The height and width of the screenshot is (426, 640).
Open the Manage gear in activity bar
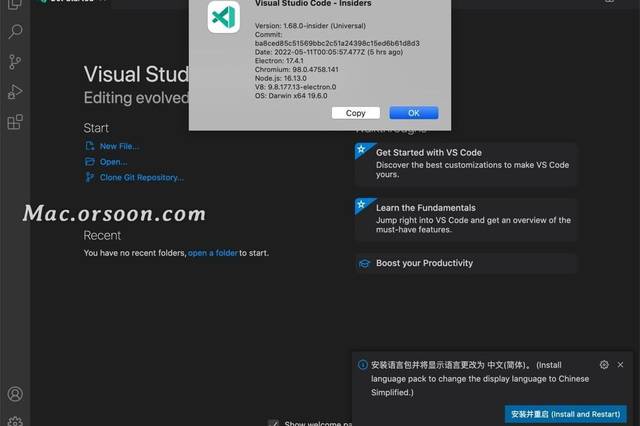[15, 421]
